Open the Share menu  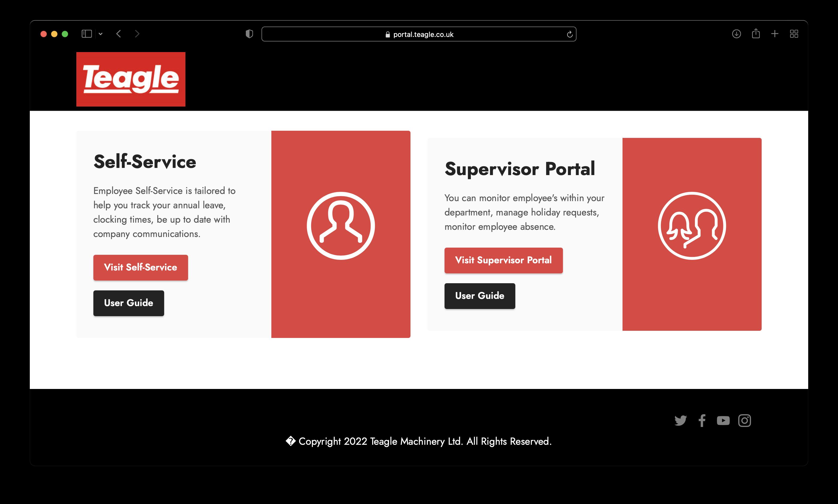pos(756,34)
